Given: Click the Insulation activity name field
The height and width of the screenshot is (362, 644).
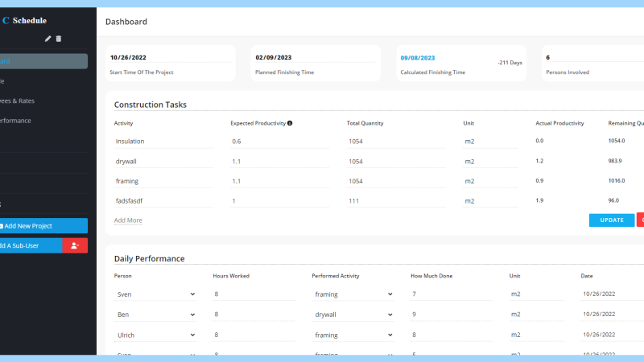Looking at the screenshot, I should (163, 142).
